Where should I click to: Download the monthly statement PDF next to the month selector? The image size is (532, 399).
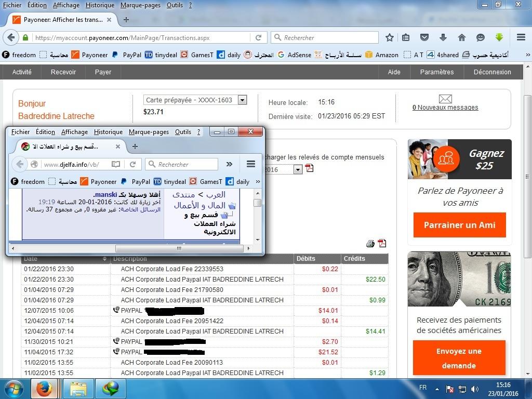310,168
